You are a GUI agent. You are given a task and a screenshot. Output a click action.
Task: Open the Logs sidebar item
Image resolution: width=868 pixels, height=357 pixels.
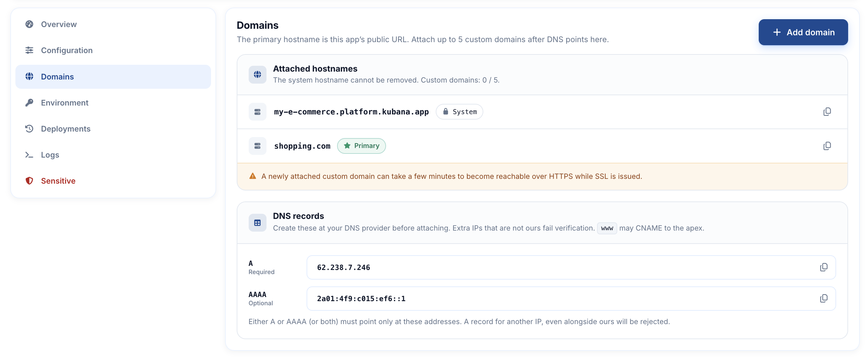coord(113,155)
